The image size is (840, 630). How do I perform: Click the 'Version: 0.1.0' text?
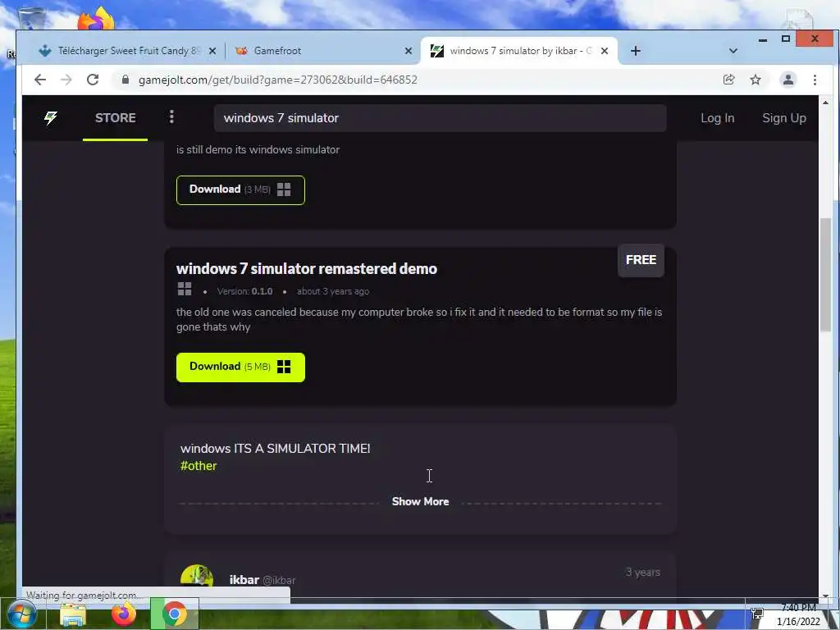(244, 291)
